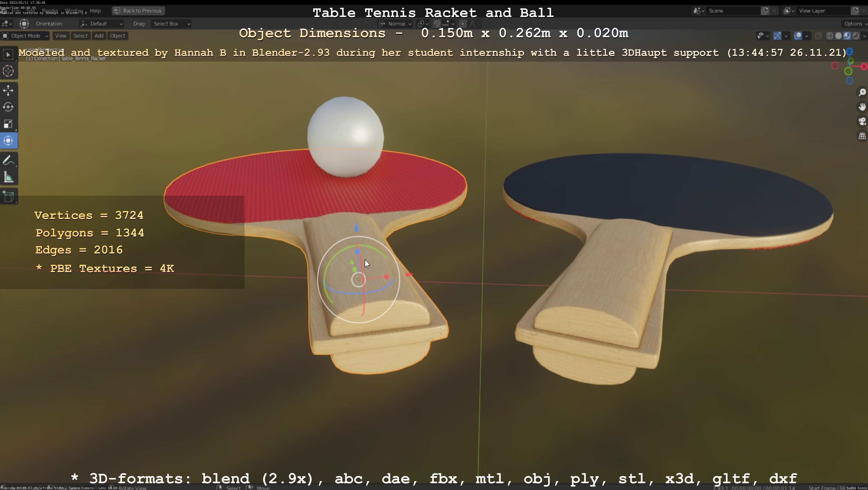868x490 pixels.
Task: Click the transform gizmo center circle
Action: tap(359, 279)
